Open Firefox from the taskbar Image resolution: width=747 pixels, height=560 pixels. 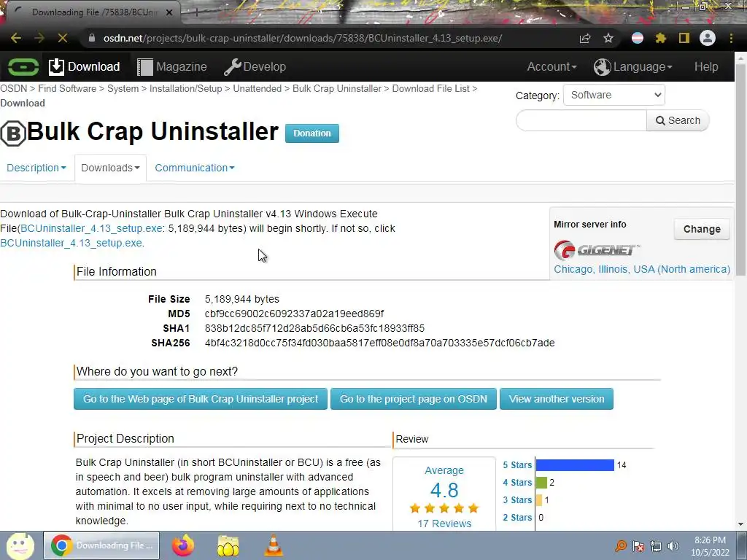pyautogui.click(x=183, y=545)
